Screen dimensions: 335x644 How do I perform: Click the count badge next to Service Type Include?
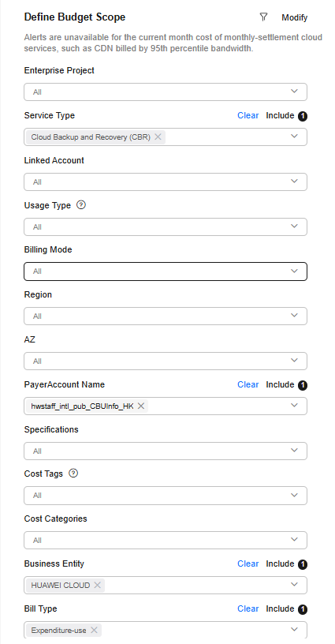coord(303,116)
